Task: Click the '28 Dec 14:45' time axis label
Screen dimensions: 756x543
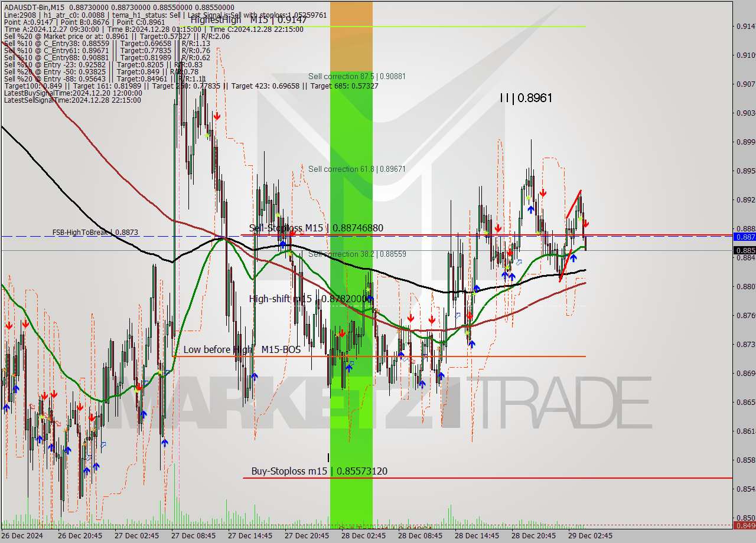Action: pyautogui.click(x=477, y=536)
